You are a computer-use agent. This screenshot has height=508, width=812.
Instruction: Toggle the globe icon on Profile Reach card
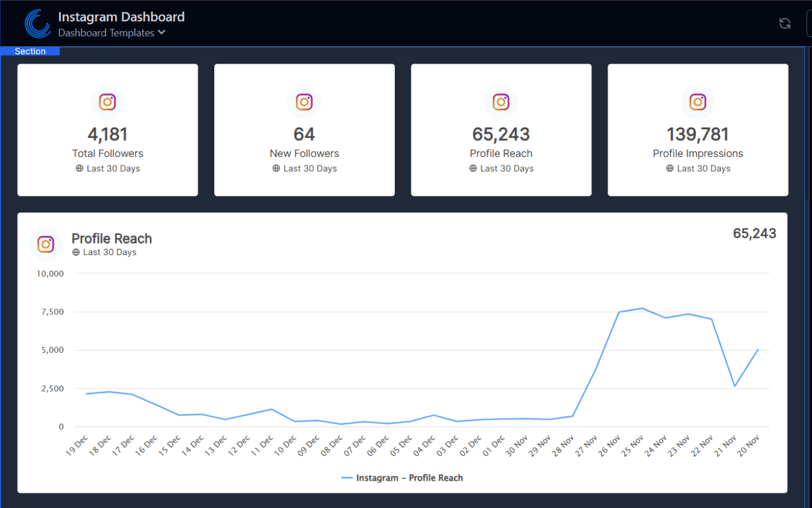coord(472,168)
